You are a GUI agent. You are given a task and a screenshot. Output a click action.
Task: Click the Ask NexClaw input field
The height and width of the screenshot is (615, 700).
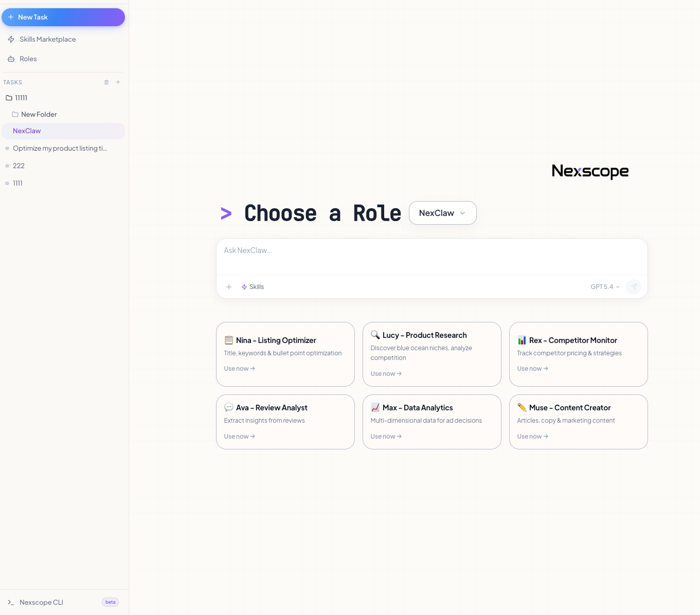click(432, 250)
